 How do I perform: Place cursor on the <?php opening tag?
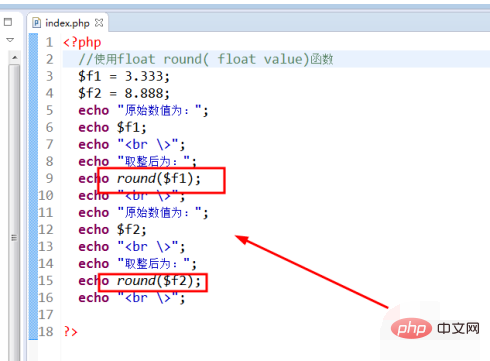[x=82, y=43]
